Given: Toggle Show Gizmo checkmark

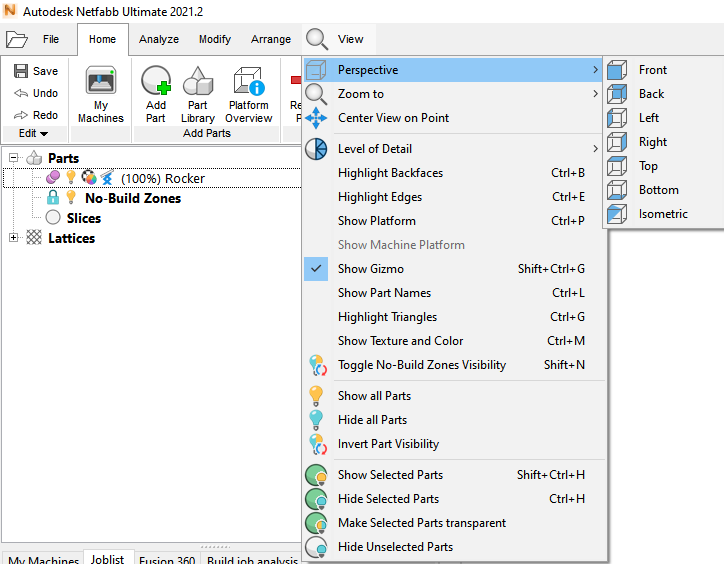Looking at the screenshot, I should point(316,269).
